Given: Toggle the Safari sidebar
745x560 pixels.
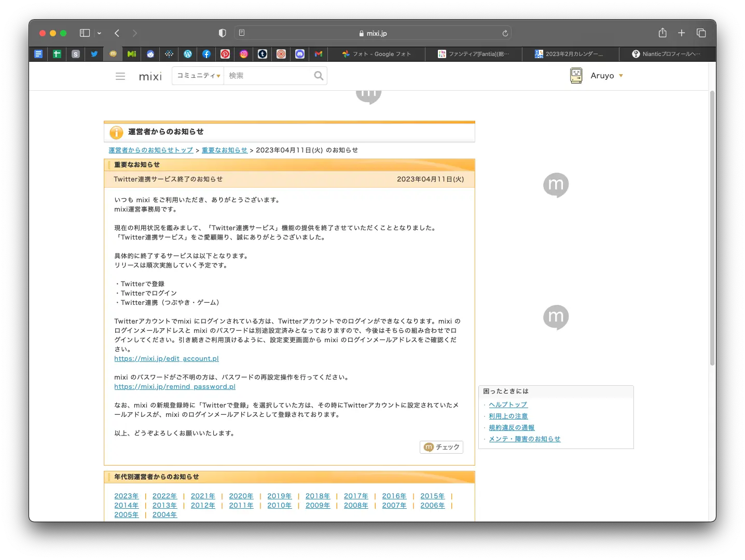Looking at the screenshot, I should pos(85,33).
